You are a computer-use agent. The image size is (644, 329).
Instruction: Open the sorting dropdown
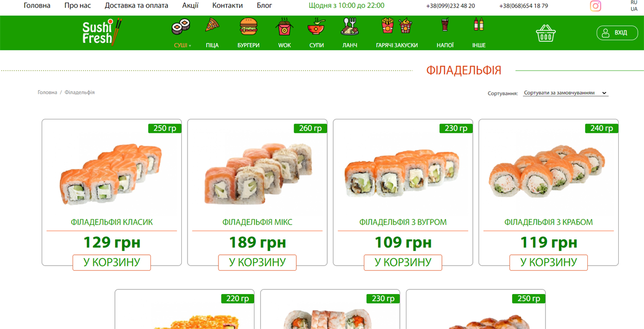tap(565, 93)
